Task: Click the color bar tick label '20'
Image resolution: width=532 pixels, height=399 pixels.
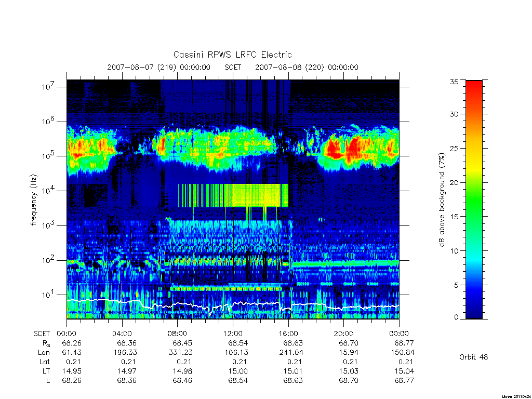Action: click(x=454, y=182)
